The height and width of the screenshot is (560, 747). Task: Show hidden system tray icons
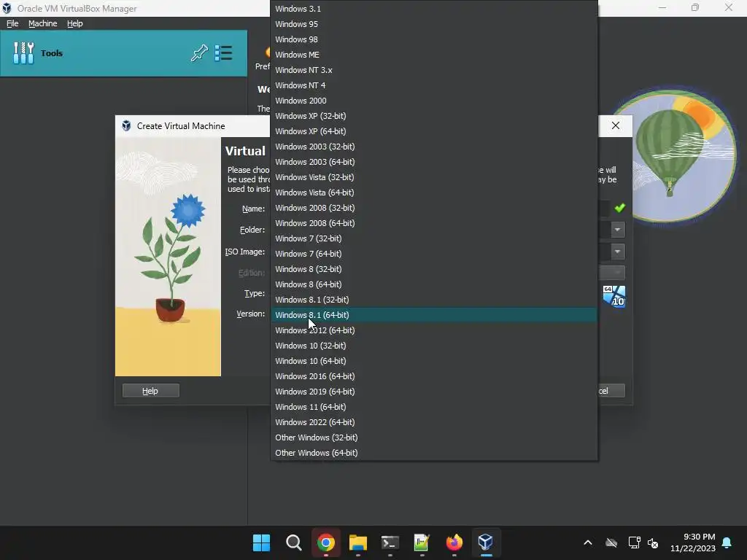[x=588, y=542]
